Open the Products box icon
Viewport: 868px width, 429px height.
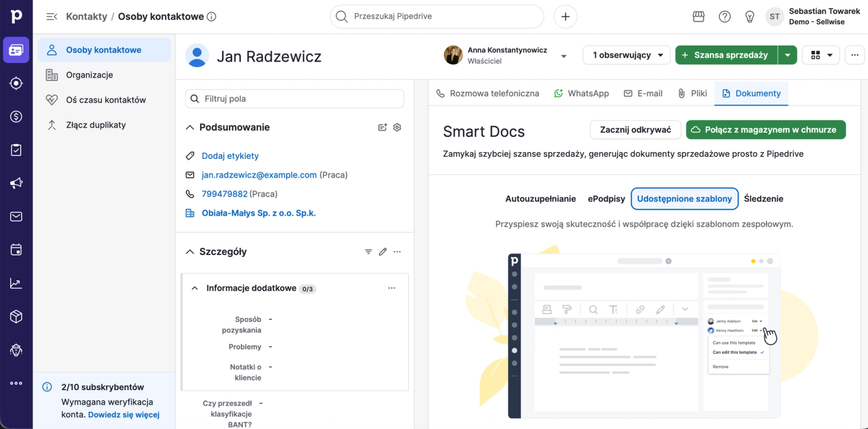16,316
